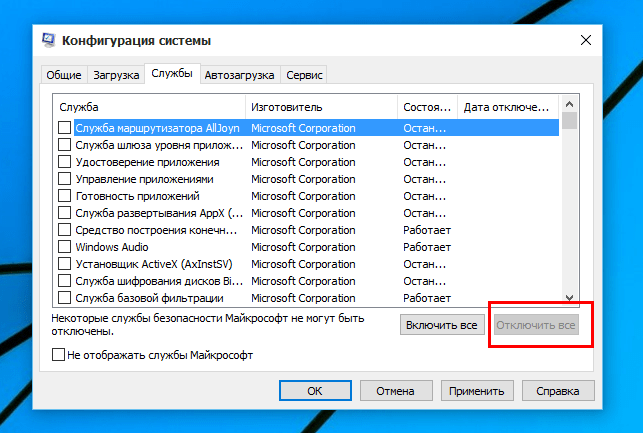The image size is (643, 433).
Task: Check the Служба базовой фильтрации checkbox
Action: tap(64, 298)
